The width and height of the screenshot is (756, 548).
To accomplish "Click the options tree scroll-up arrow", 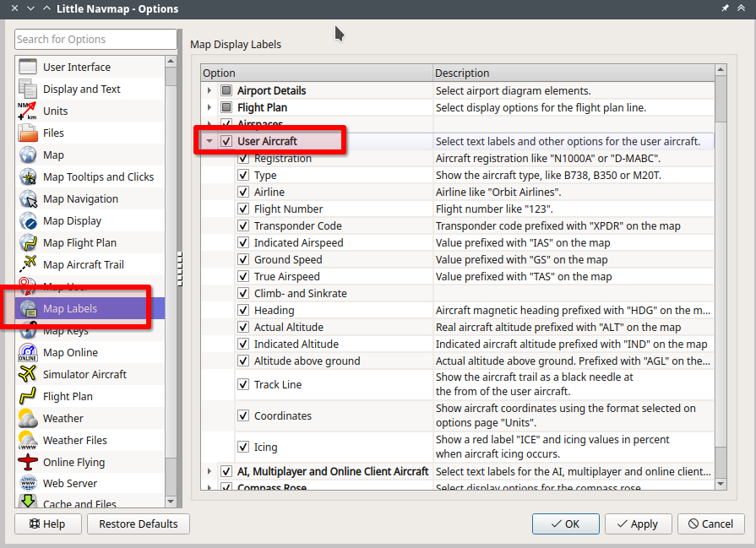I will click(x=721, y=70).
